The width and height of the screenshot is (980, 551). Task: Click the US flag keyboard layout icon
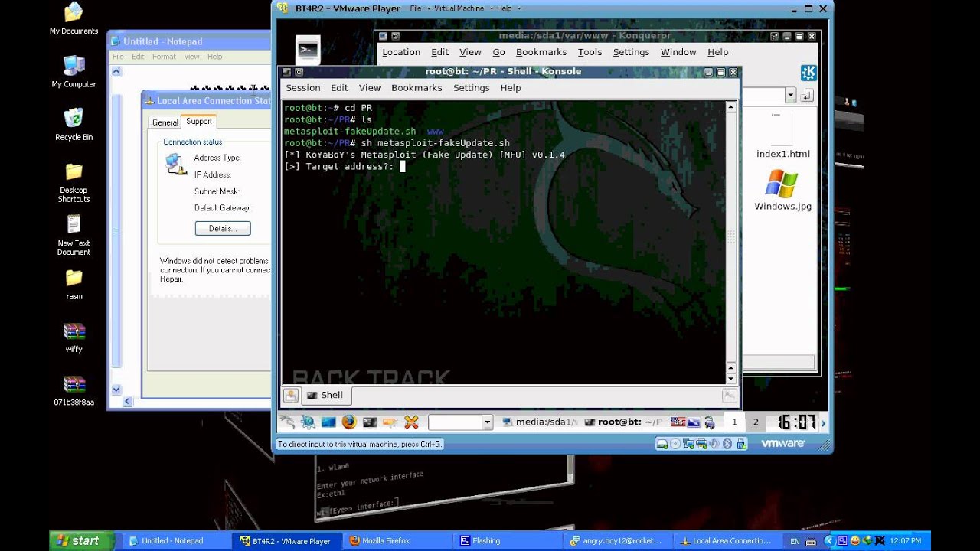point(678,422)
